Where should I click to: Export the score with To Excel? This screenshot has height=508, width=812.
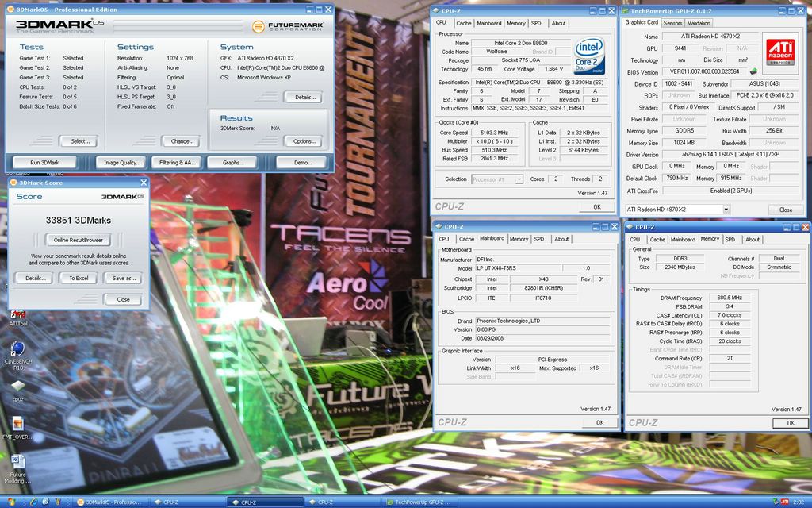[x=79, y=279]
